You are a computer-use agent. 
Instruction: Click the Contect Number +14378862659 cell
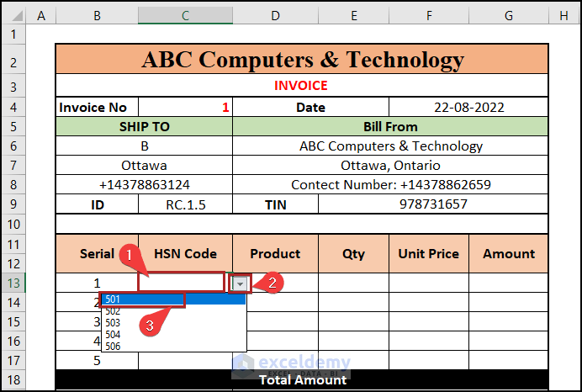390,184
